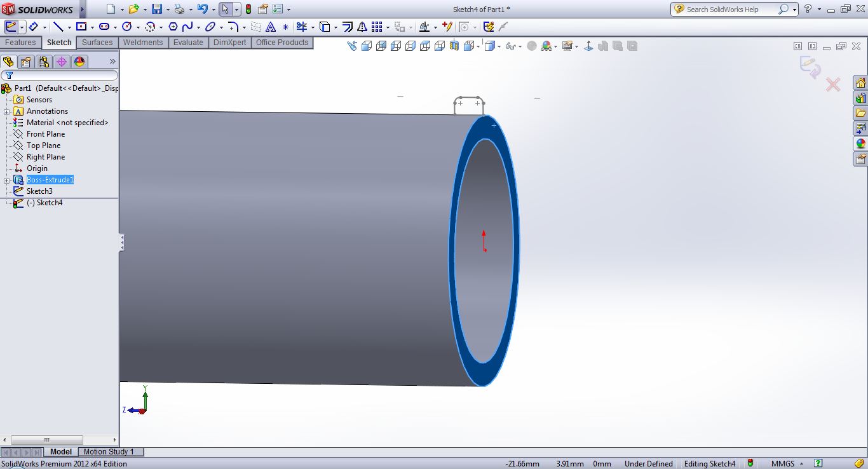Click the SolidWorks Help search field
The height and width of the screenshot is (469, 868).
731,10
